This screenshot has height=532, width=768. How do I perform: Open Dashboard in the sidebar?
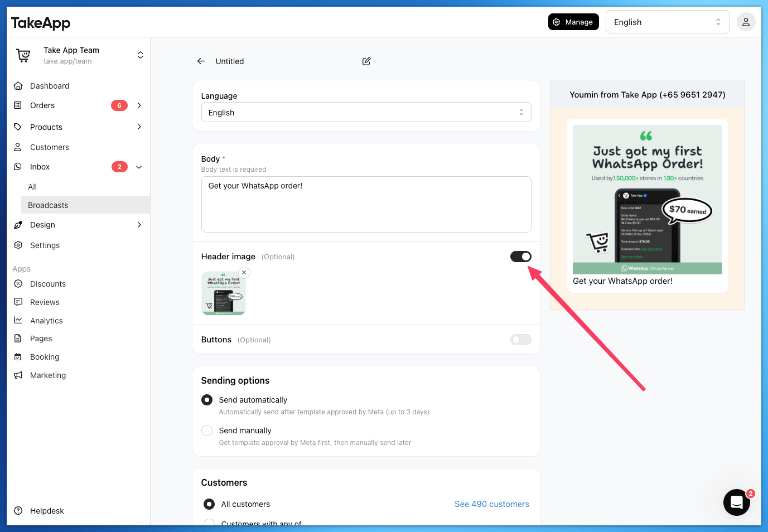pyautogui.click(x=50, y=86)
